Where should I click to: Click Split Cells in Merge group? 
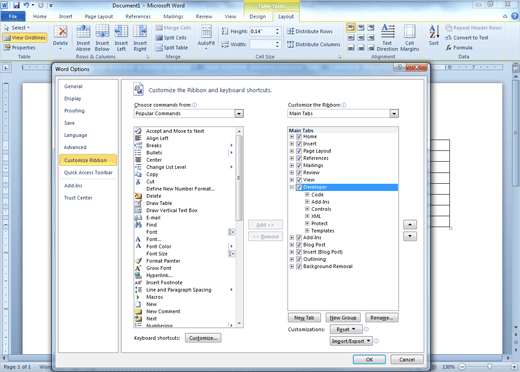(171, 38)
